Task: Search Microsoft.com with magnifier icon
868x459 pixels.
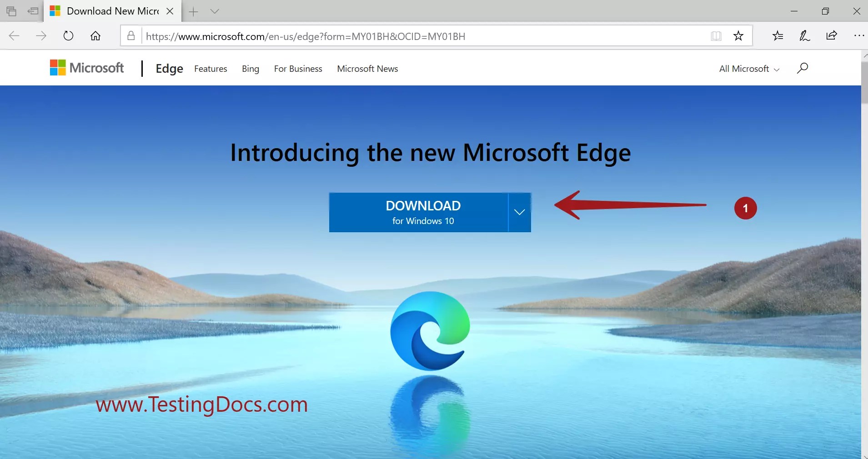Action: [x=803, y=68]
